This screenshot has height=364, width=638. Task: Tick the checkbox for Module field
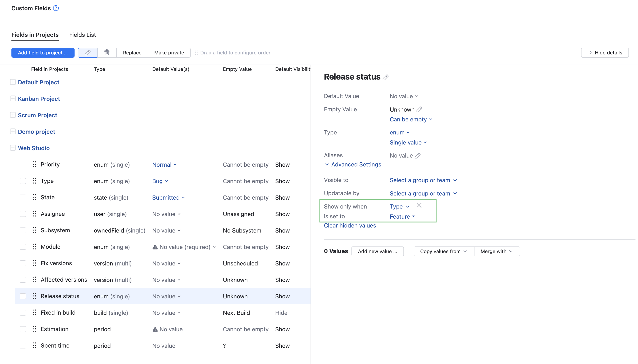click(23, 247)
